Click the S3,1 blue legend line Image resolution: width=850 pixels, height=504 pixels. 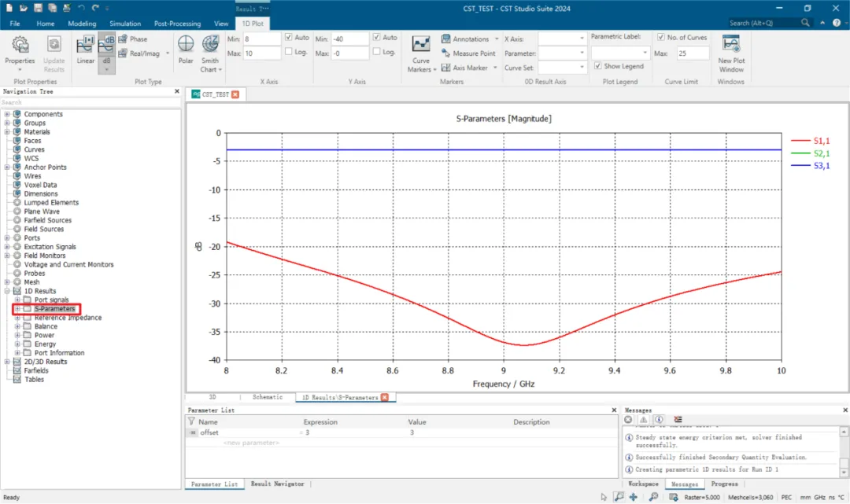coord(800,166)
